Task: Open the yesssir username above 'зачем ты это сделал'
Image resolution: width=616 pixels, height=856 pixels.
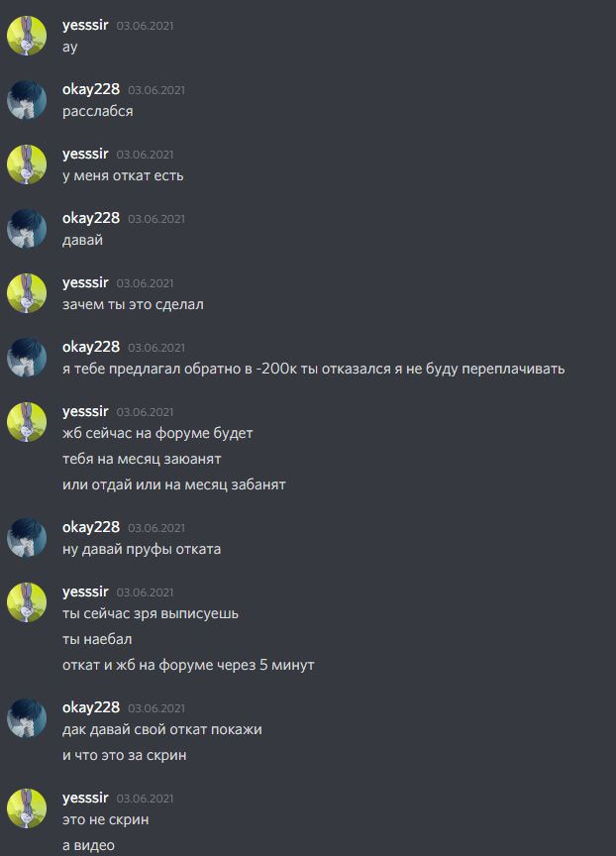Action: click(85, 282)
